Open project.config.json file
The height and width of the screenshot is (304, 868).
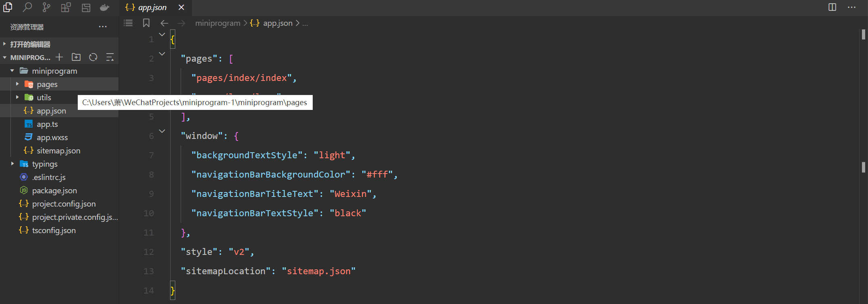[x=64, y=204]
